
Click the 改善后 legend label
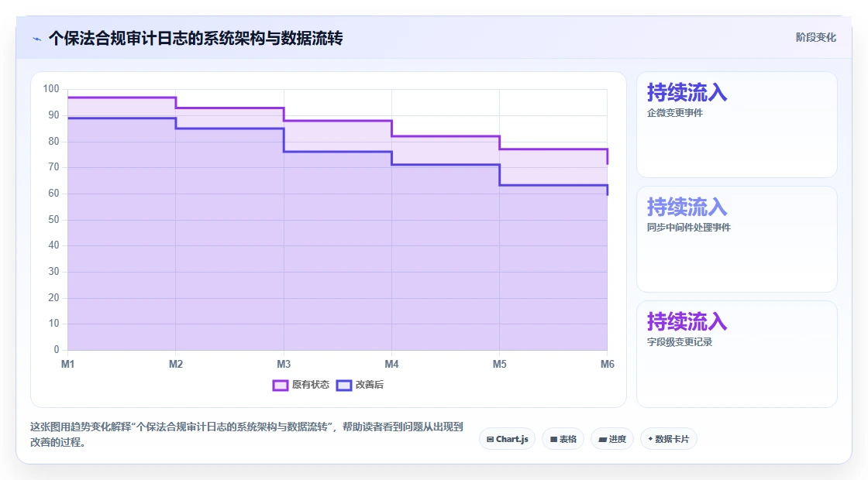pyautogui.click(x=369, y=384)
